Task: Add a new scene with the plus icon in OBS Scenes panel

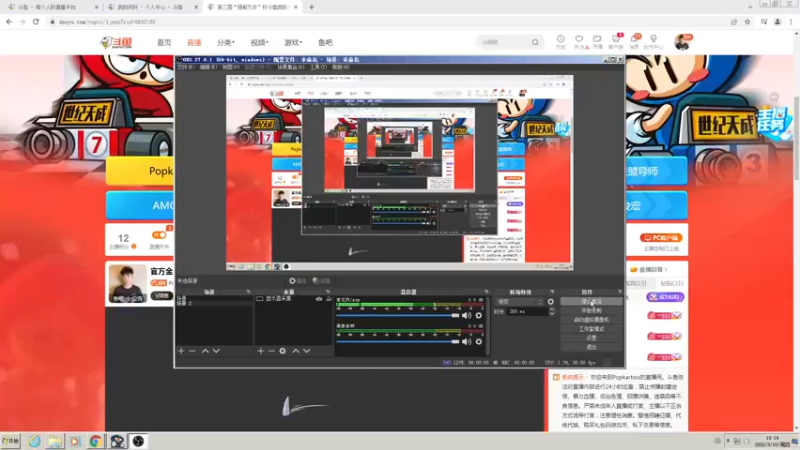Action: click(181, 351)
